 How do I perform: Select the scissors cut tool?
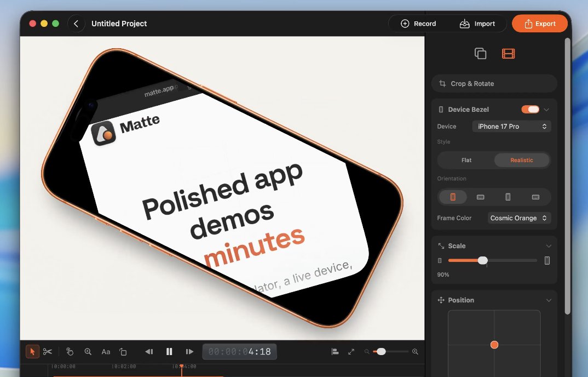48,351
